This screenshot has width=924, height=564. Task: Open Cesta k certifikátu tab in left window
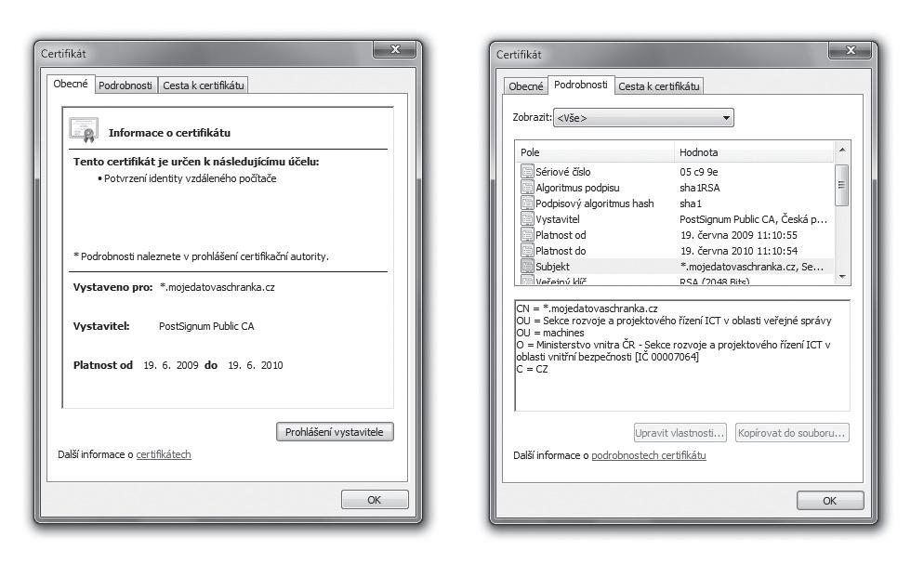click(204, 85)
